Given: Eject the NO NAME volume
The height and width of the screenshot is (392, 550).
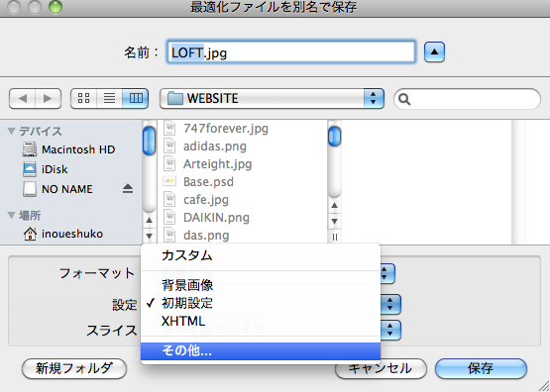Looking at the screenshot, I should (128, 189).
